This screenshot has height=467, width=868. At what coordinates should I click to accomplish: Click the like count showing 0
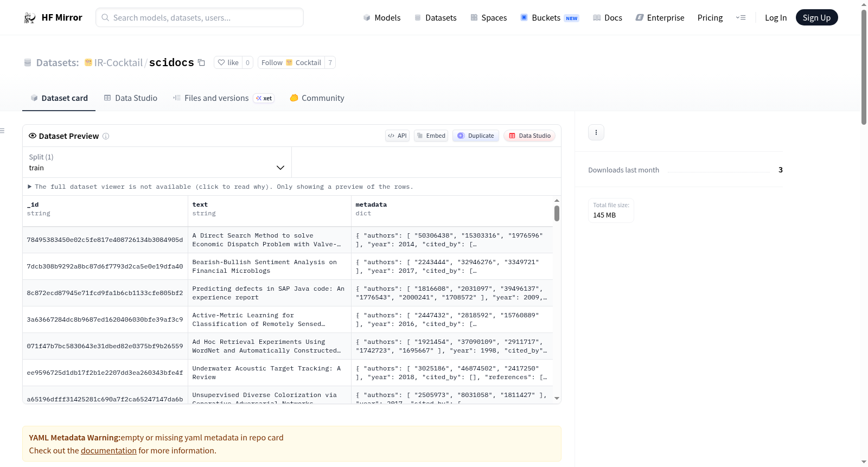(248, 62)
